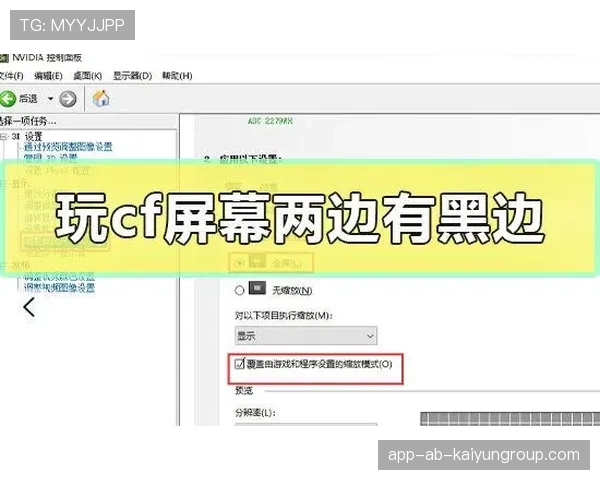Open the 帮助(H) menu
Viewport: 600px width, 480px height.
pos(177,76)
